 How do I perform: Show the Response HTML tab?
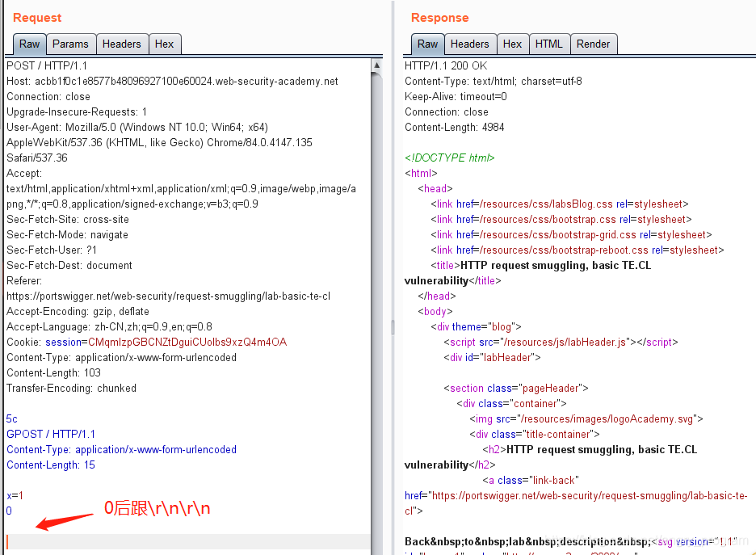pyautogui.click(x=549, y=44)
